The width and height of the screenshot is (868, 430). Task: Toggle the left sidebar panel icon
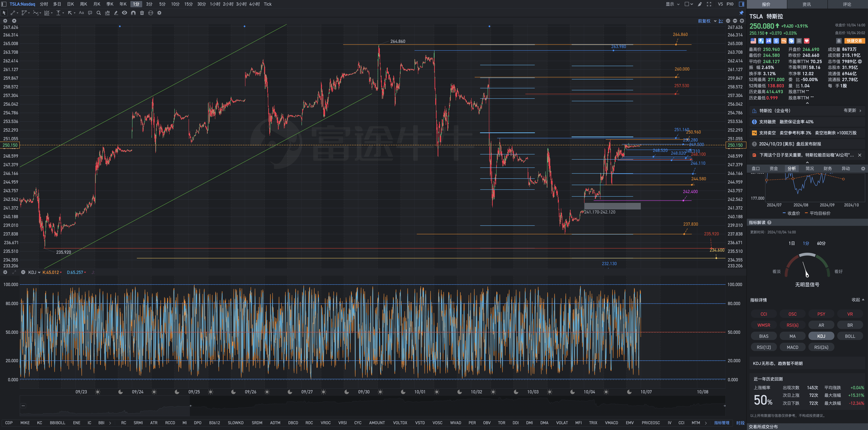4,4
